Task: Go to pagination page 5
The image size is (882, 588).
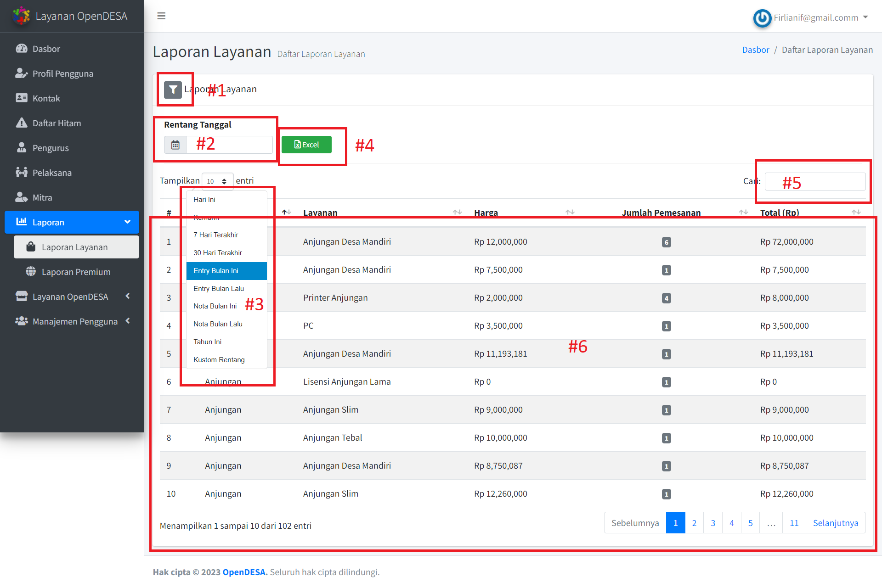Action: click(750, 523)
